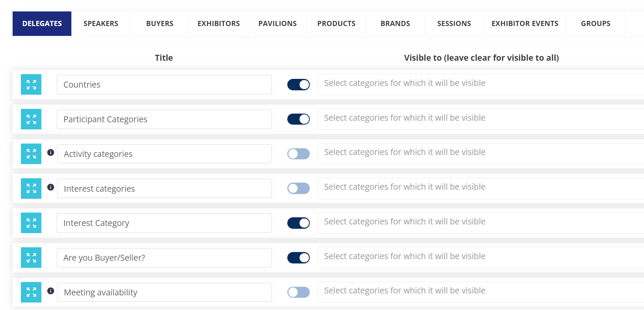
Task: Enable the Activity categories toggle
Action: (x=298, y=154)
